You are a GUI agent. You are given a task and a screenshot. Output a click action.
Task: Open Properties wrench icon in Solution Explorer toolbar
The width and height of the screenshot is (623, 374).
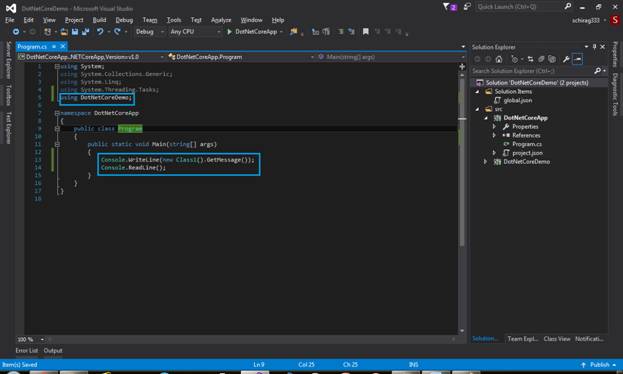pos(566,59)
